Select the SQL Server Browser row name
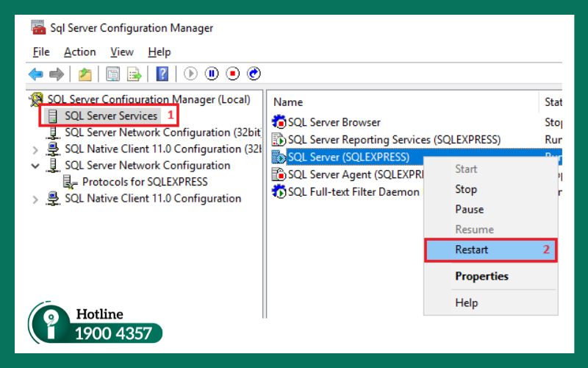Image resolution: width=588 pixels, height=368 pixels. click(x=334, y=122)
